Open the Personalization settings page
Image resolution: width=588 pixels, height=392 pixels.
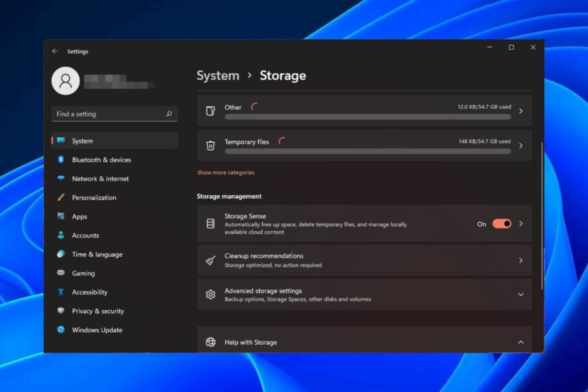(x=94, y=197)
